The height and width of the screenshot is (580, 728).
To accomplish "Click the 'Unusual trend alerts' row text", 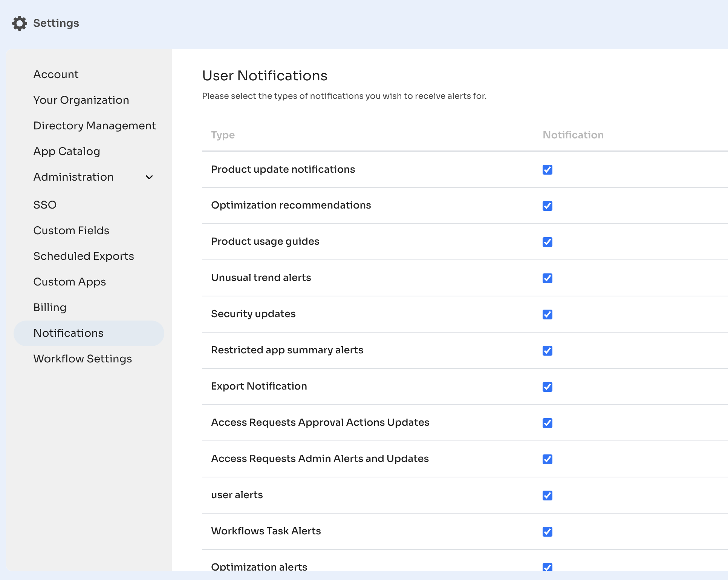I will pyautogui.click(x=261, y=278).
